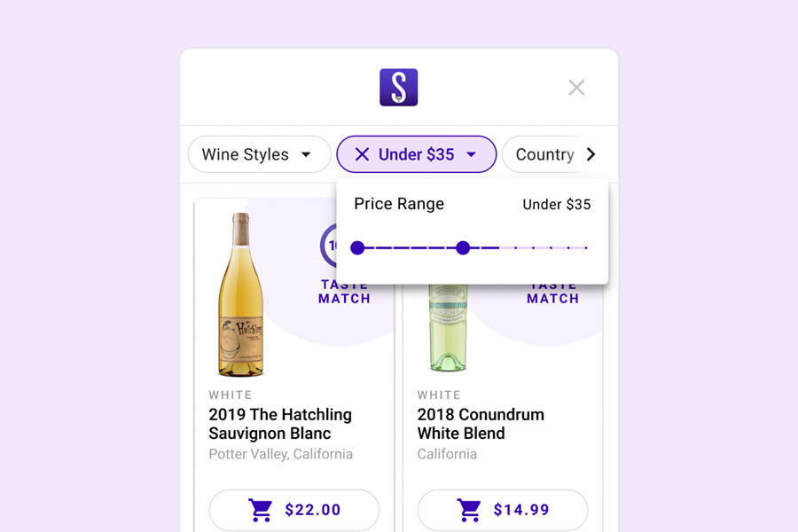
Task: Click the right price slider handle
Action: 463,248
